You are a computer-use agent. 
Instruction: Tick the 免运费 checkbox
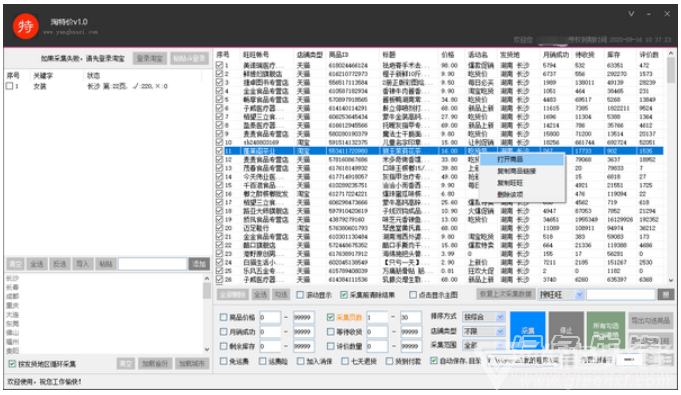click(223, 361)
